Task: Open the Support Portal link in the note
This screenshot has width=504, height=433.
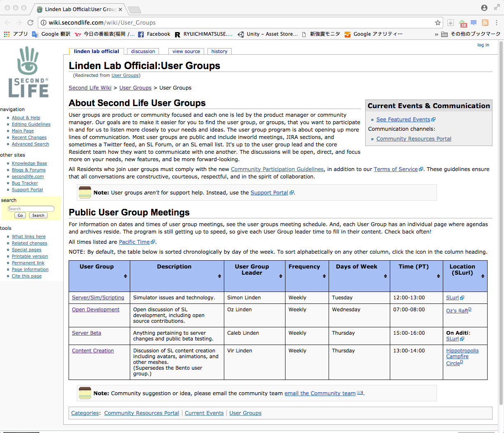Action: coord(269,192)
